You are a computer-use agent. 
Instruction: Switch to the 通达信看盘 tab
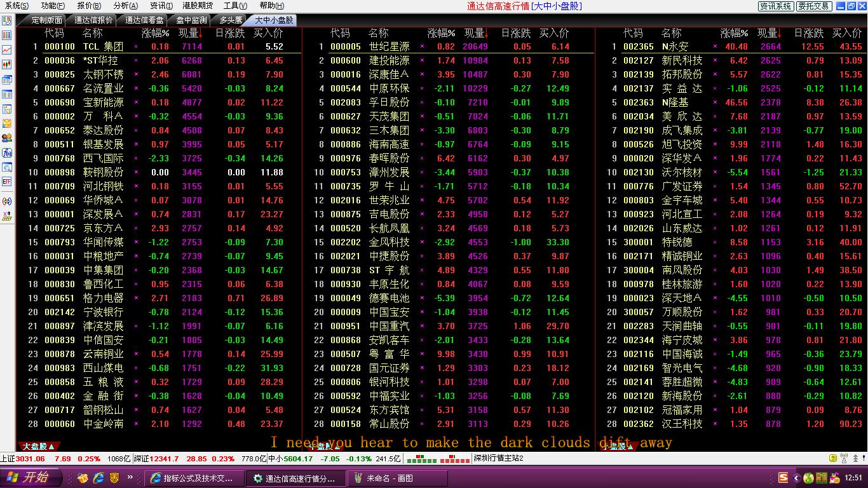pyautogui.click(x=144, y=20)
